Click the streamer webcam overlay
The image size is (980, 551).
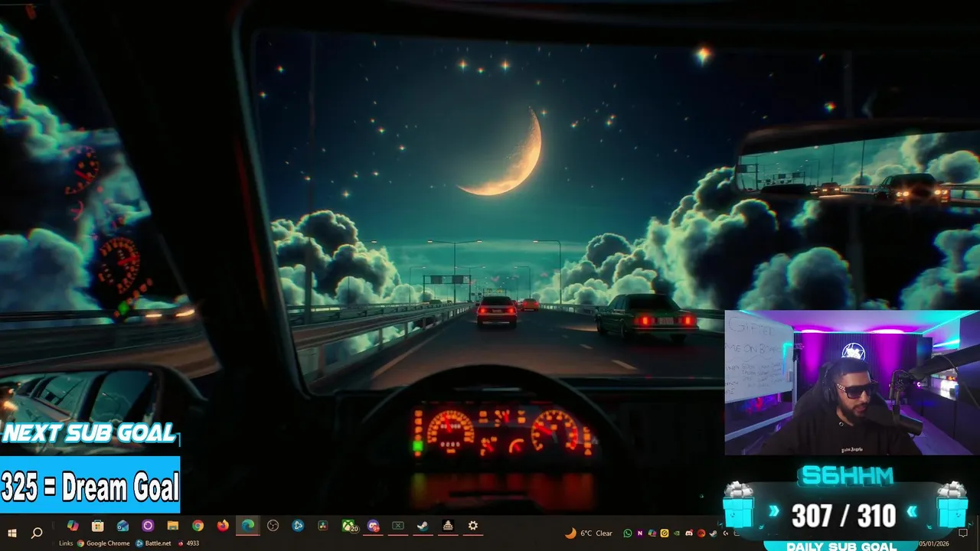[x=852, y=383]
